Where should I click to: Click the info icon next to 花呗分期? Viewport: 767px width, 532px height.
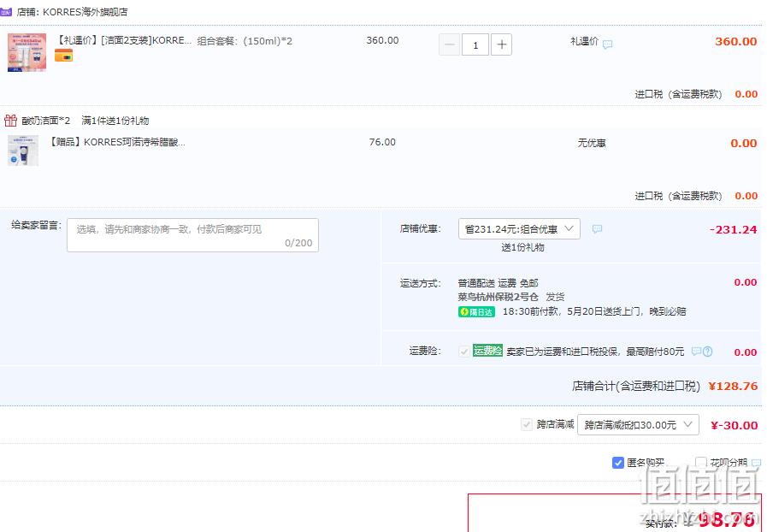click(756, 463)
